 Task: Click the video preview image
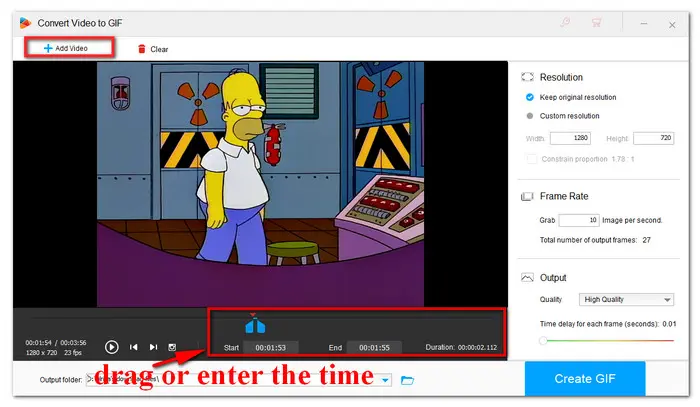coord(260,184)
